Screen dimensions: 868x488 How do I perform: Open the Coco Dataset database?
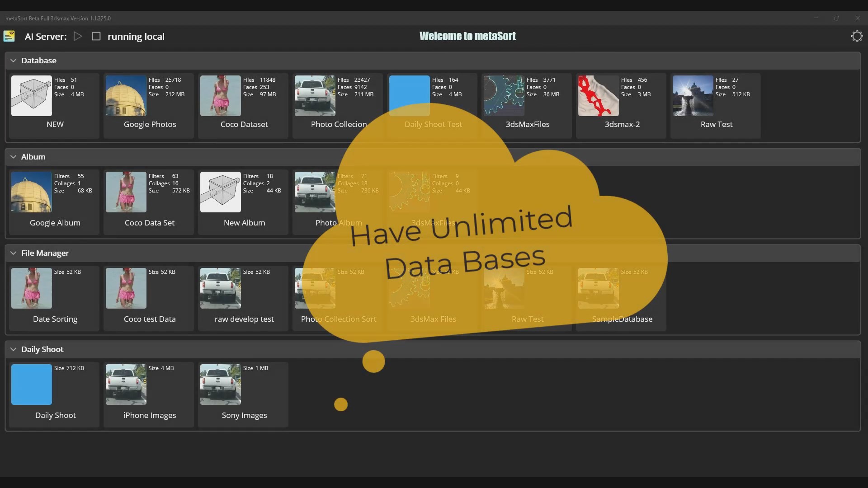click(221, 96)
